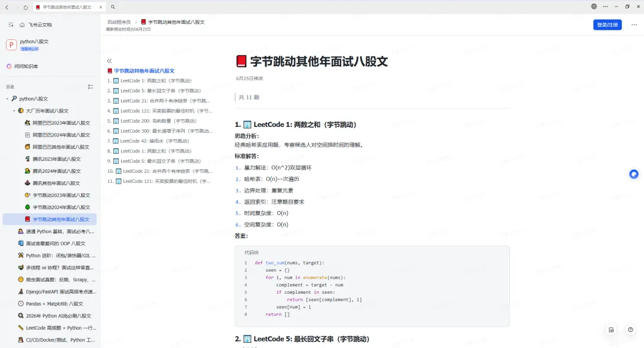Go back using the browser back arrow
Screen dimensions: 644x348
pos(7,7)
